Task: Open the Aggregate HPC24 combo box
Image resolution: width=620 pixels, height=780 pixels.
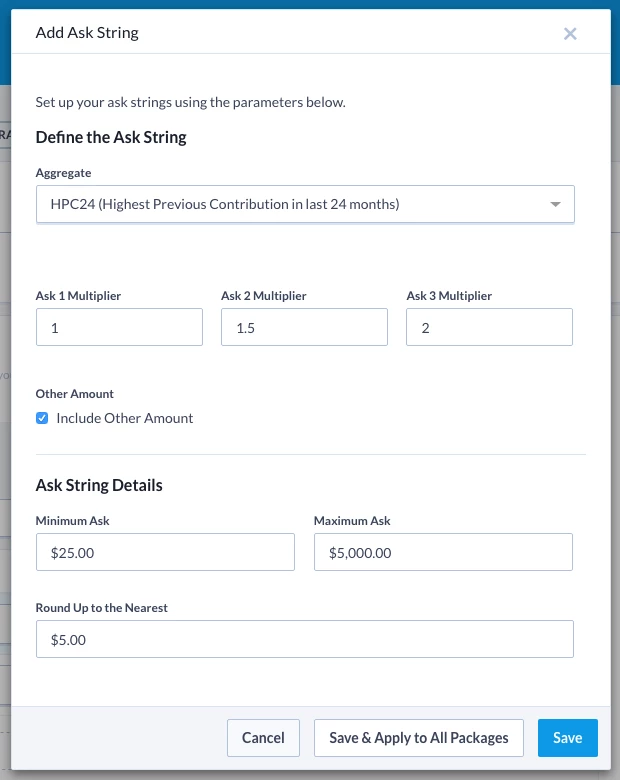Action: tap(290, 204)
